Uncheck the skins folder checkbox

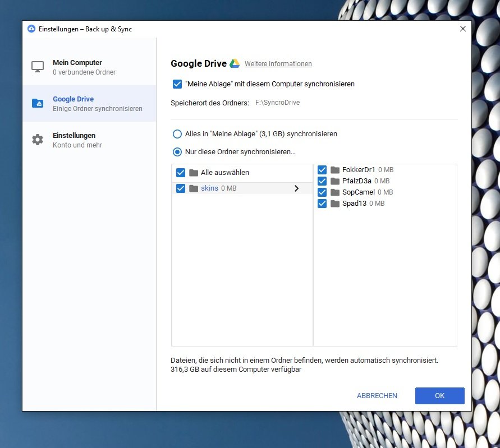[181, 188]
